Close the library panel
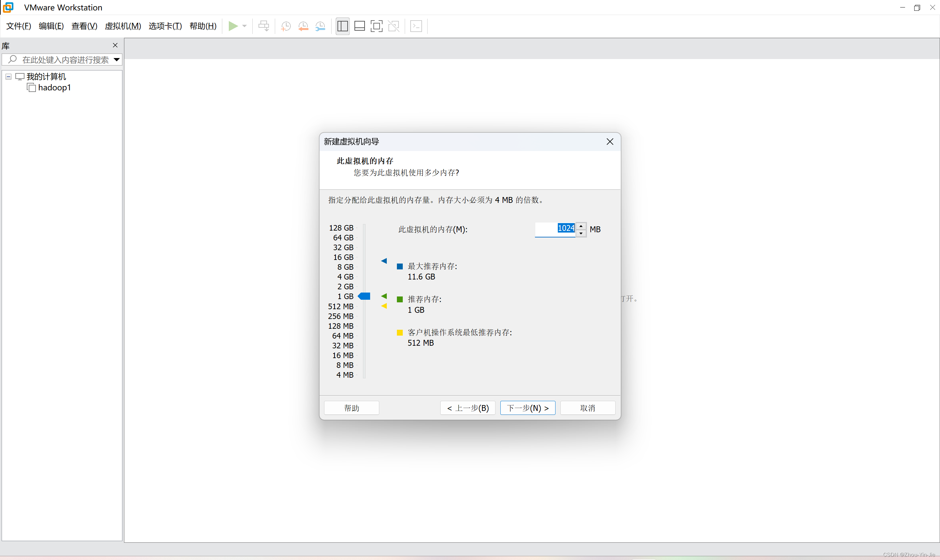Image resolution: width=940 pixels, height=560 pixels. (115, 45)
